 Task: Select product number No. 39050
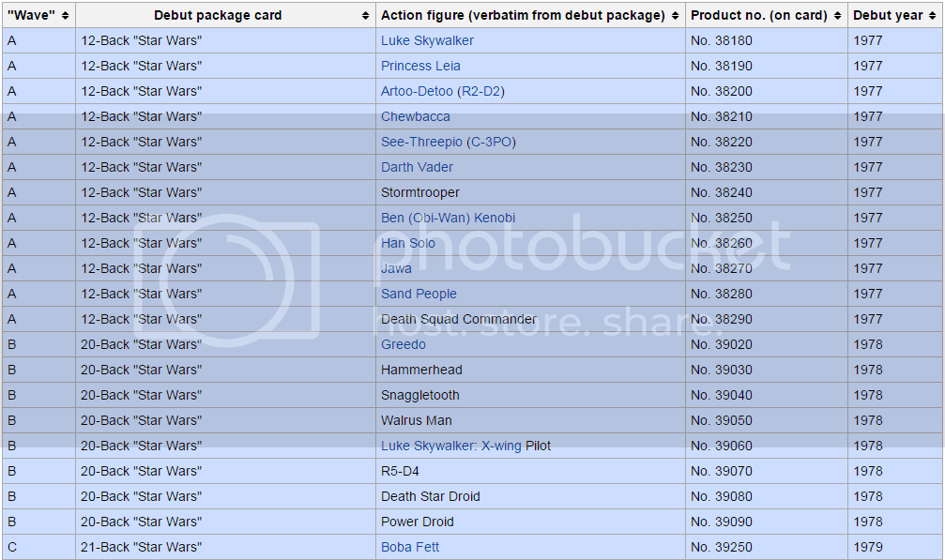pyautogui.click(x=722, y=420)
